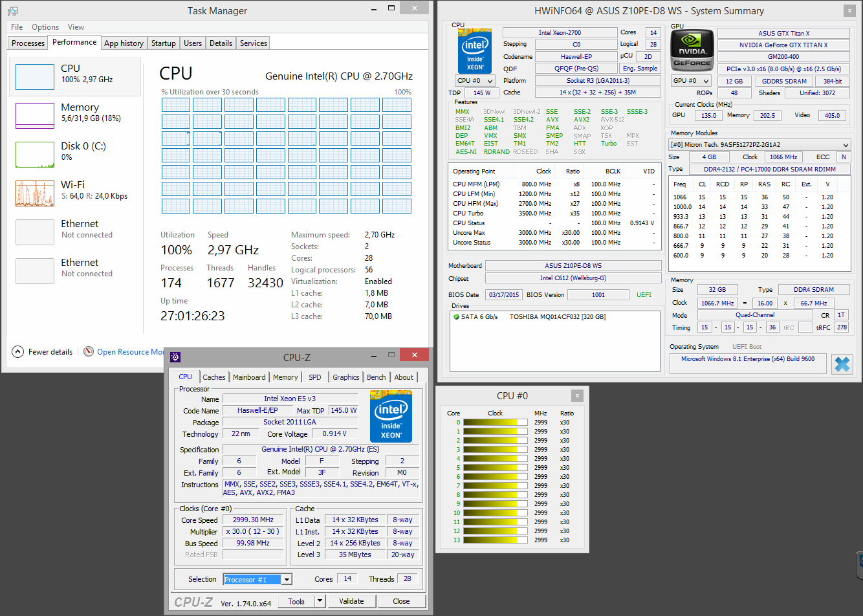
Task: Open the Graphics tab in CPU-Z
Action: [346, 377]
